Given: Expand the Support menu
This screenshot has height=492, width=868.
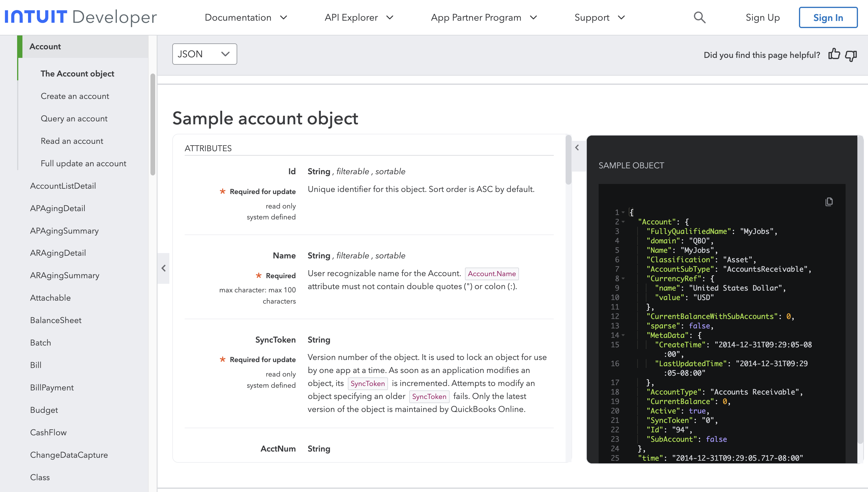Looking at the screenshot, I should (x=600, y=18).
